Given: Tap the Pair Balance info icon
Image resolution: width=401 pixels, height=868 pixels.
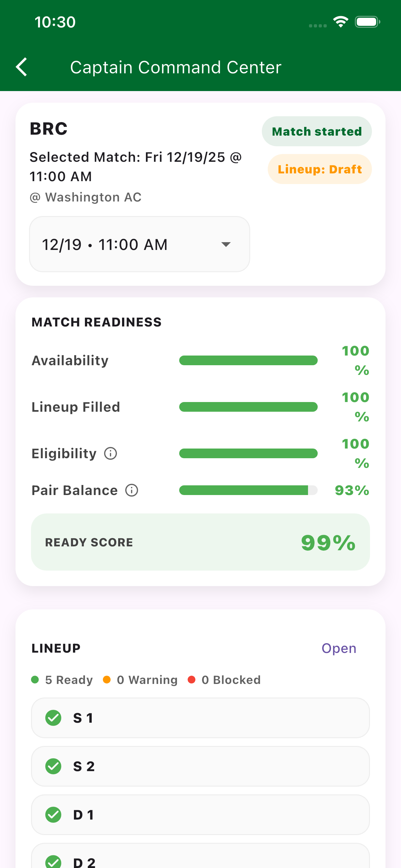Looking at the screenshot, I should [132, 490].
